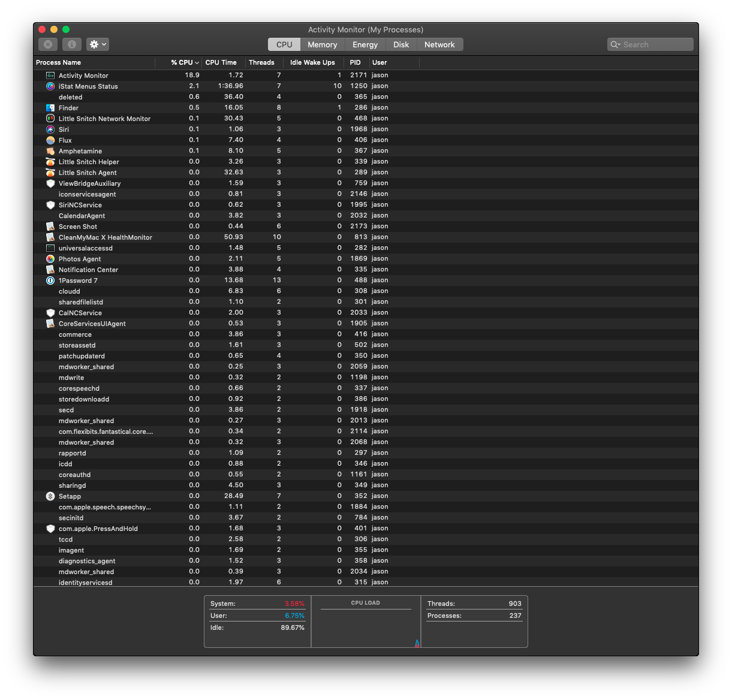Select the sharingd process row
732x700 pixels.
(366, 485)
